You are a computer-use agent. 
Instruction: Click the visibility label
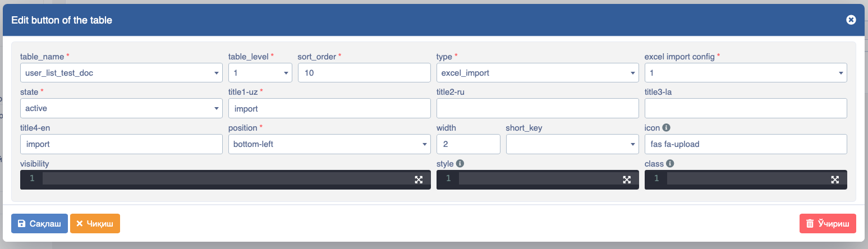point(35,164)
